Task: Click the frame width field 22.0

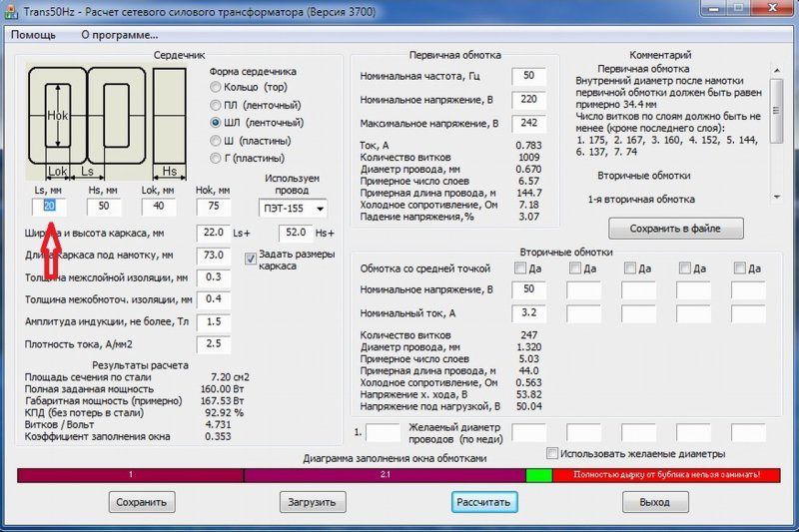Action: (214, 234)
